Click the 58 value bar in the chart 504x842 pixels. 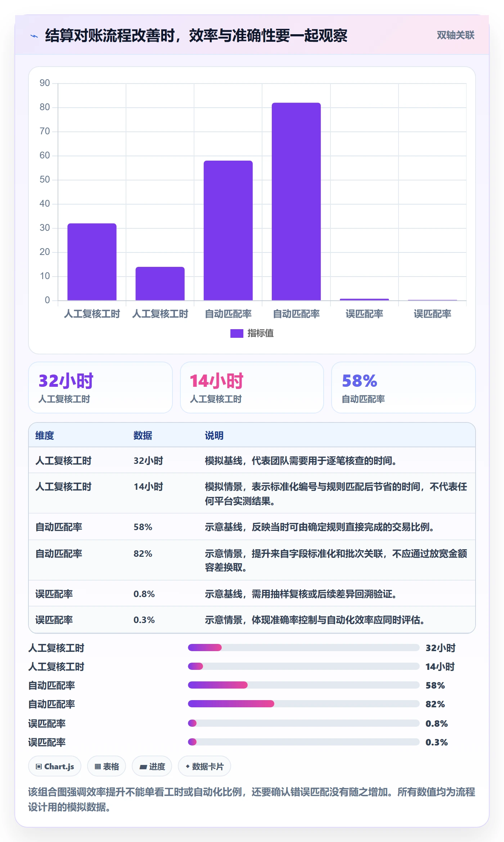228,230
